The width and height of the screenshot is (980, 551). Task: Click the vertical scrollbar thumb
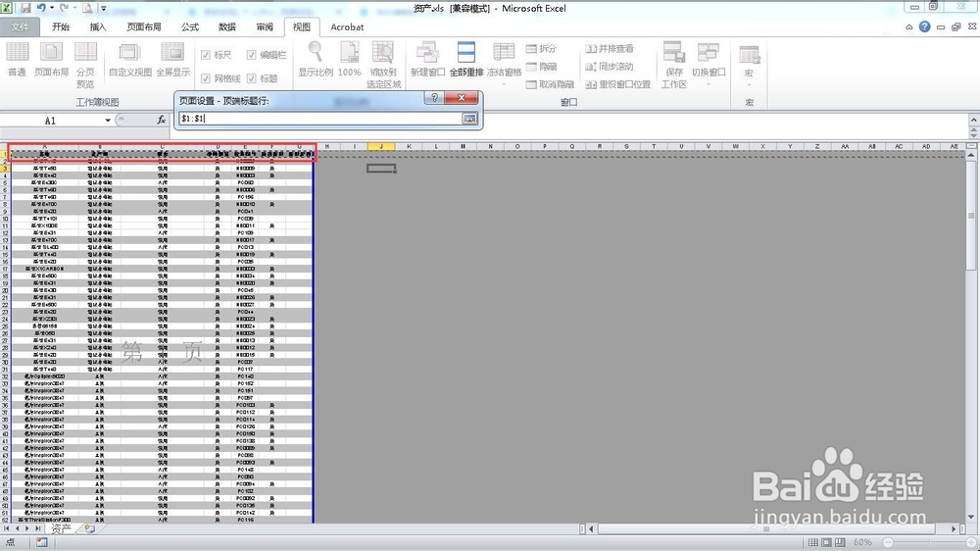coord(970,216)
